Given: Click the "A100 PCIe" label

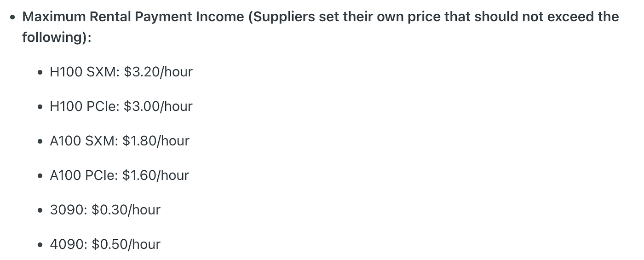Looking at the screenshot, I should [83, 175].
